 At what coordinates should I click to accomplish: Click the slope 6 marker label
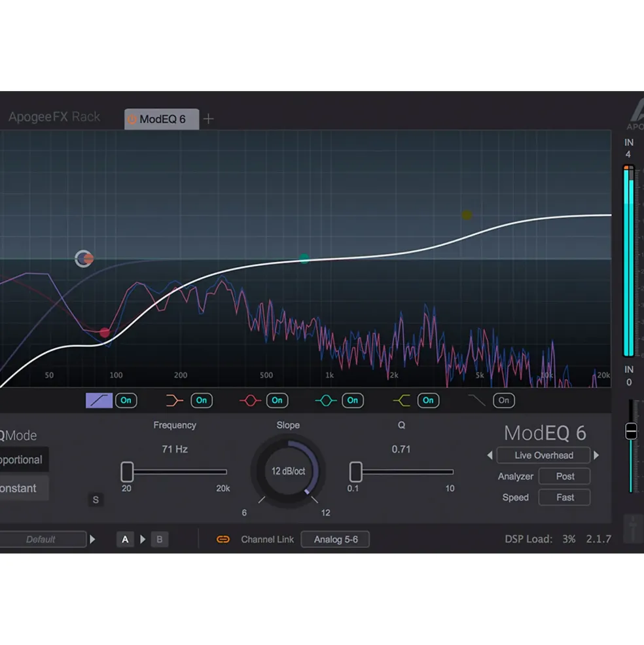pyautogui.click(x=244, y=513)
